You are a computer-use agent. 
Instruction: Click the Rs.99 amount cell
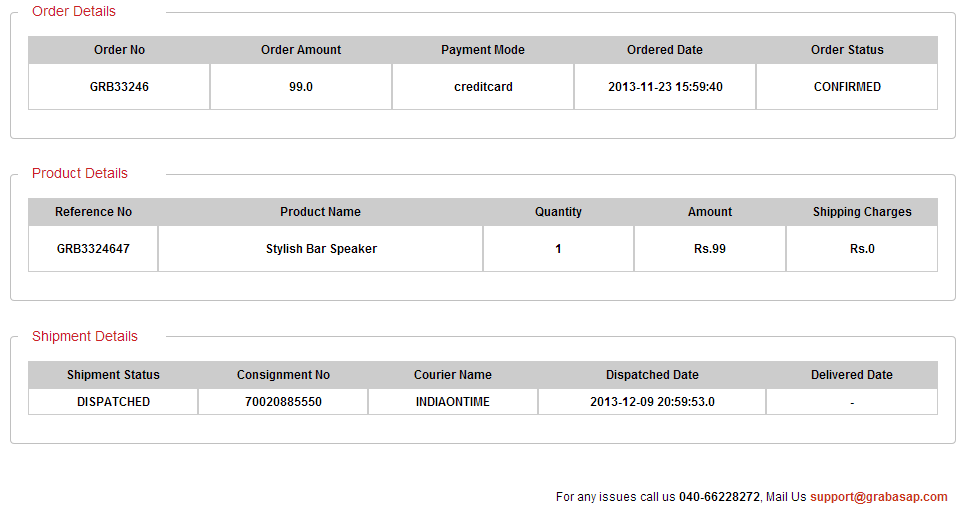pyautogui.click(x=710, y=248)
